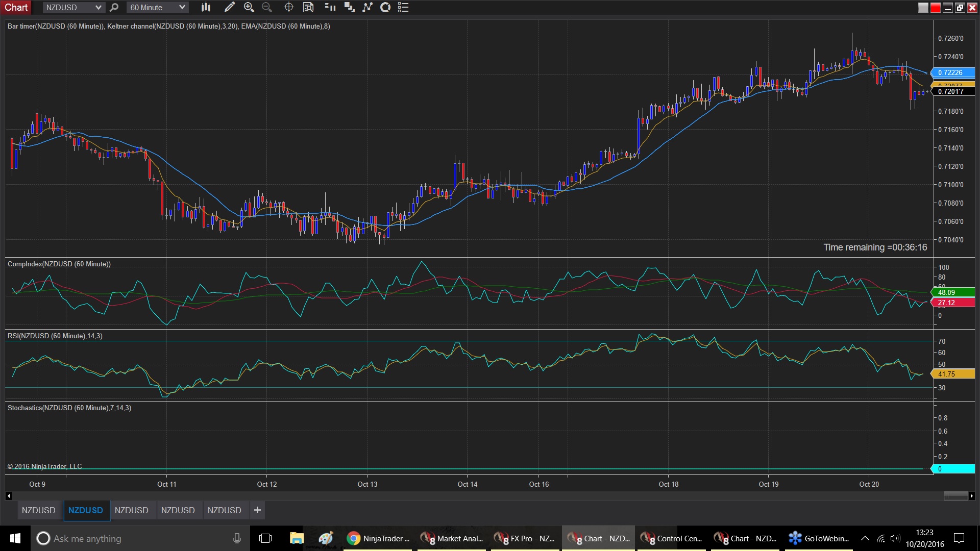
Task: Select the drawing tools pencil icon
Action: tap(229, 7)
